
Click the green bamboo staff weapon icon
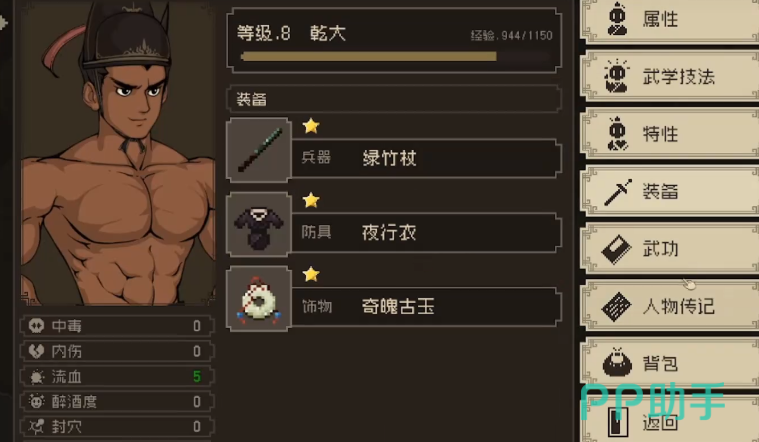259,150
